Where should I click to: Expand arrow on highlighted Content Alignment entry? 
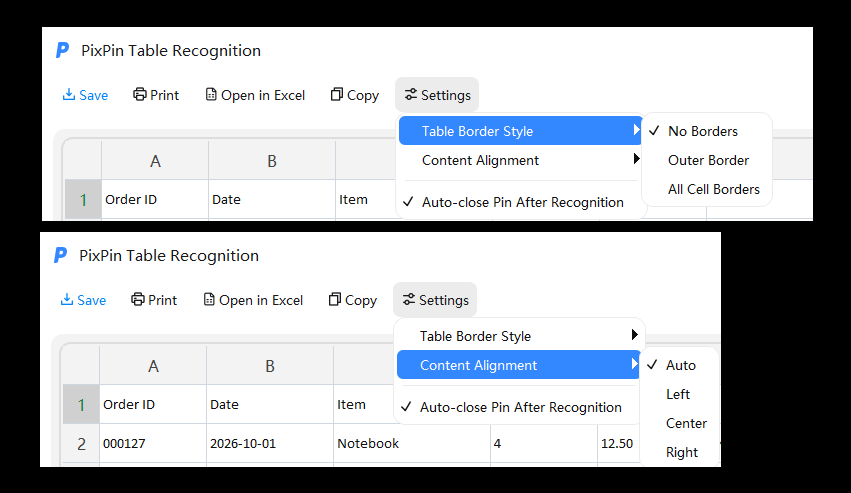click(634, 364)
